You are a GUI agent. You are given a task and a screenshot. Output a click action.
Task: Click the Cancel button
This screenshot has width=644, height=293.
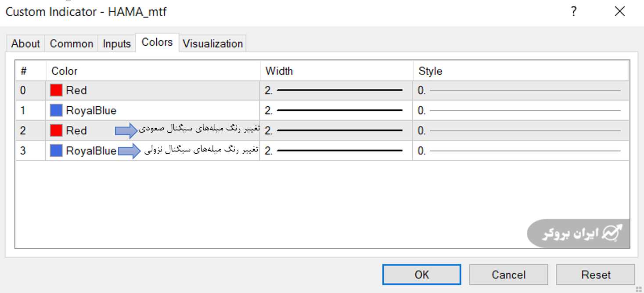[x=508, y=275]
